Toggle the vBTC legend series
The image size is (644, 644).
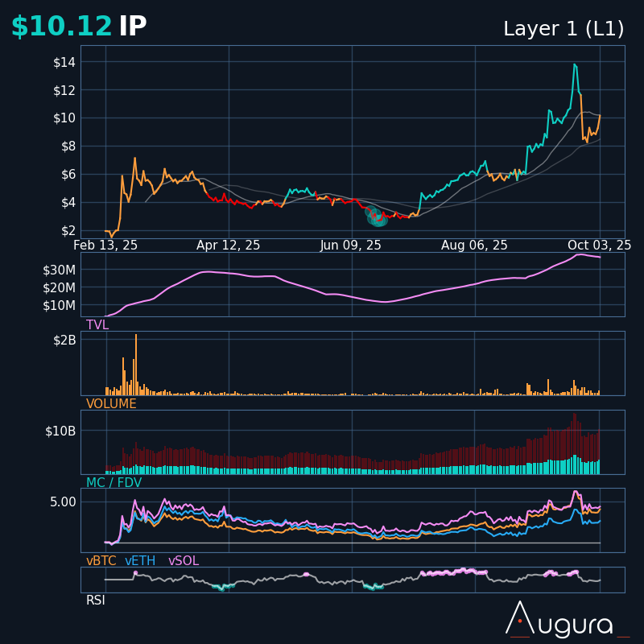pos(101,561)
